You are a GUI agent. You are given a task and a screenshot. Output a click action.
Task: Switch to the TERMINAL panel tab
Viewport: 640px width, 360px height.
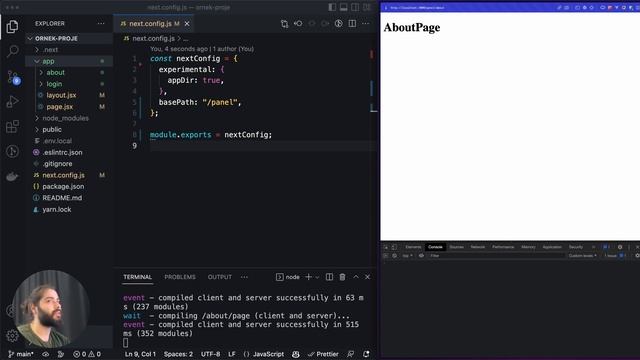point(138,277)
